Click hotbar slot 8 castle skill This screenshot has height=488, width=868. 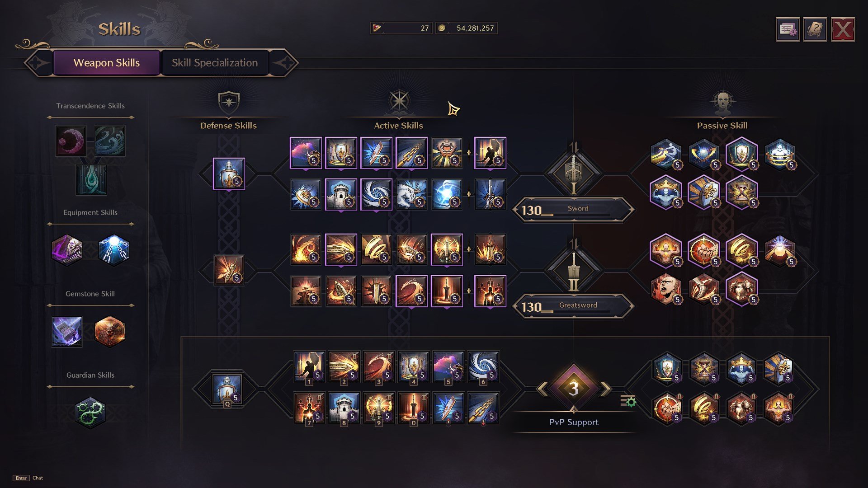point(344,408)
